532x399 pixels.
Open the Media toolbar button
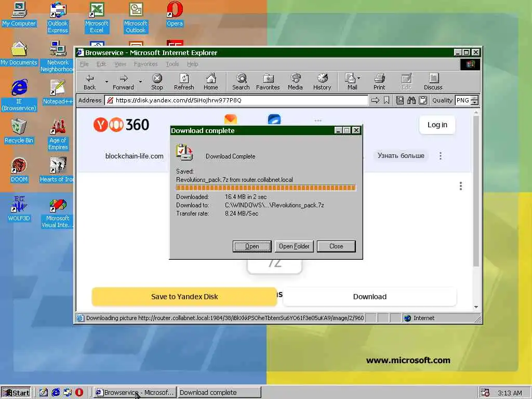pyautogui.click(x=295, y=82)
